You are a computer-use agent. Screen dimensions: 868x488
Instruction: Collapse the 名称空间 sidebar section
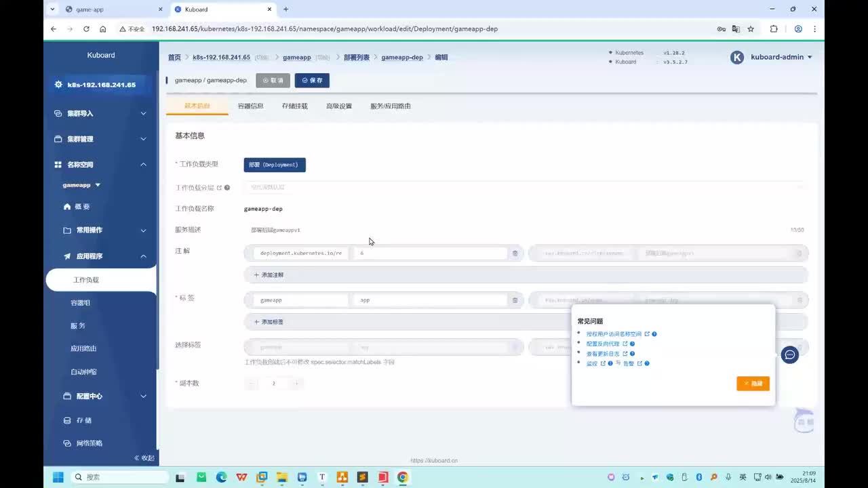100,165
